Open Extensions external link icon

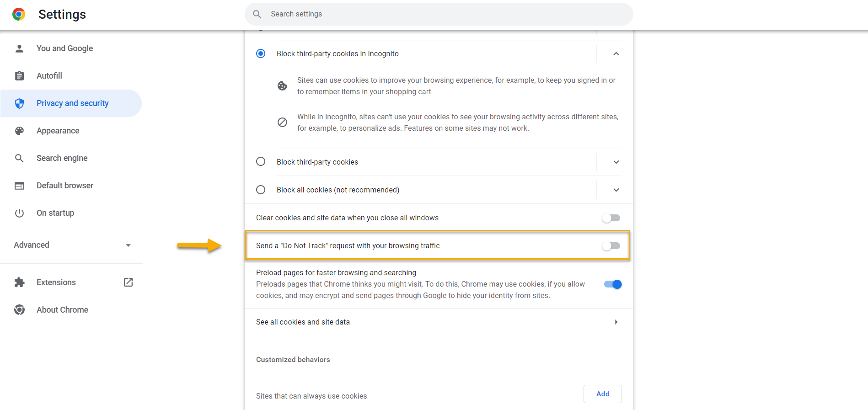pos(129,282)
